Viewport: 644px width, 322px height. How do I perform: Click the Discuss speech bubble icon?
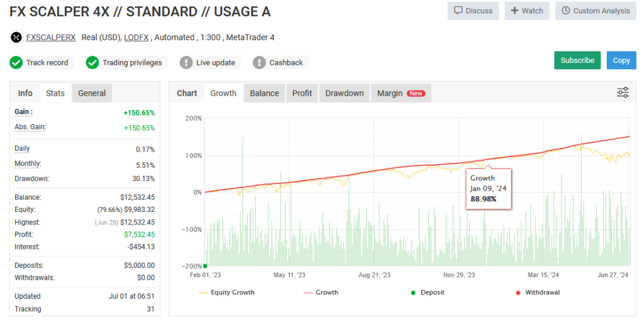[458, 11]
